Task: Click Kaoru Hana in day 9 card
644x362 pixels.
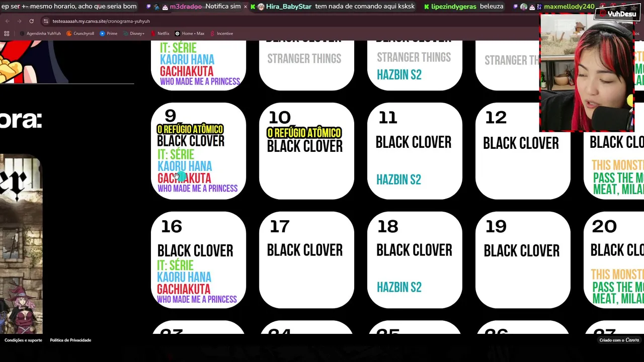Action: (x=185, y=166)
